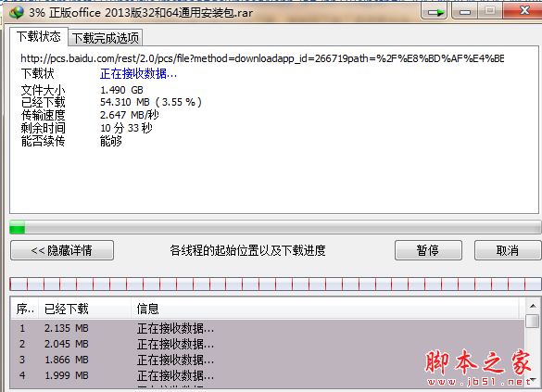The width and height of the screenshot is (542, 392).
Task: Click the download URL text
Action: coord(262,58)
